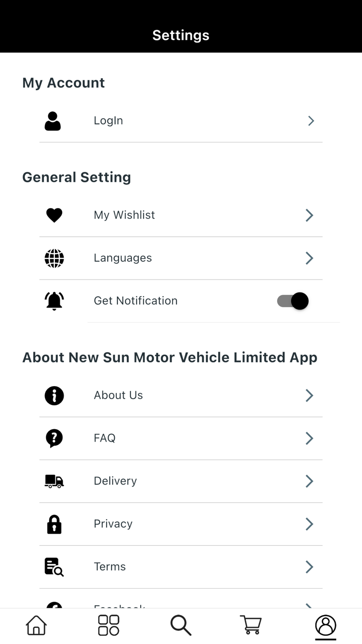Open My Wishlist using its chevron arrow
This screenshot has height=644, width=362.
[x=309, y=215]
